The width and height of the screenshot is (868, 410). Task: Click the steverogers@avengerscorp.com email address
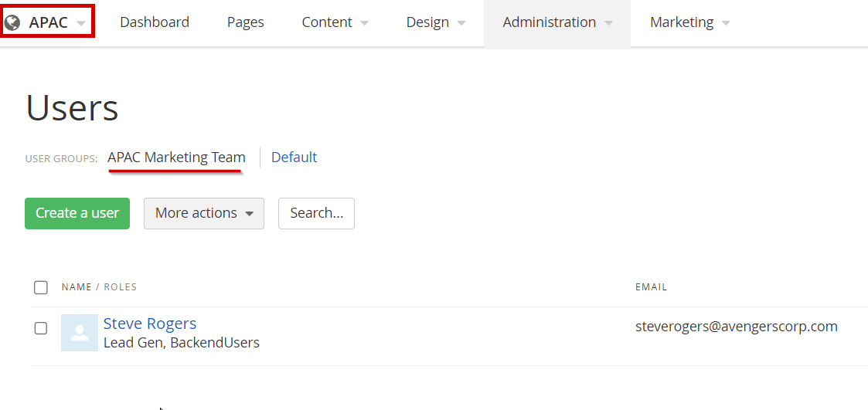tap(736, 327)
